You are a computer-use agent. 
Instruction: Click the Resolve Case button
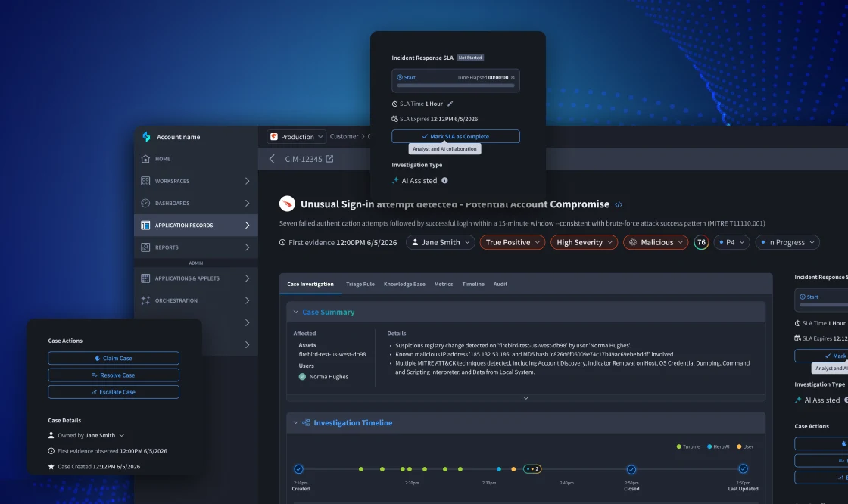[x=114, y=375]
